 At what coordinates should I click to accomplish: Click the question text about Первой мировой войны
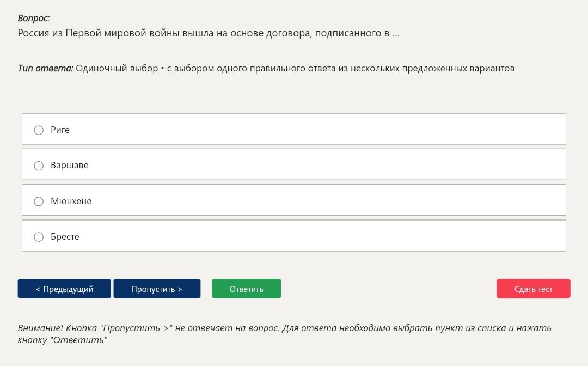[209, 33]
